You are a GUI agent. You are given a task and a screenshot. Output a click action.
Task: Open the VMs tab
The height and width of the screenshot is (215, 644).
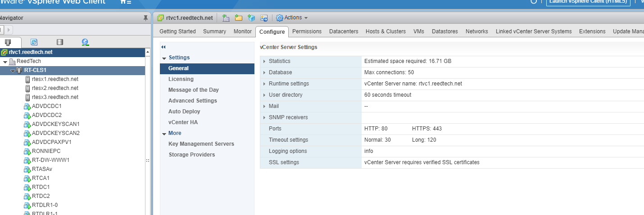(419, 31)
